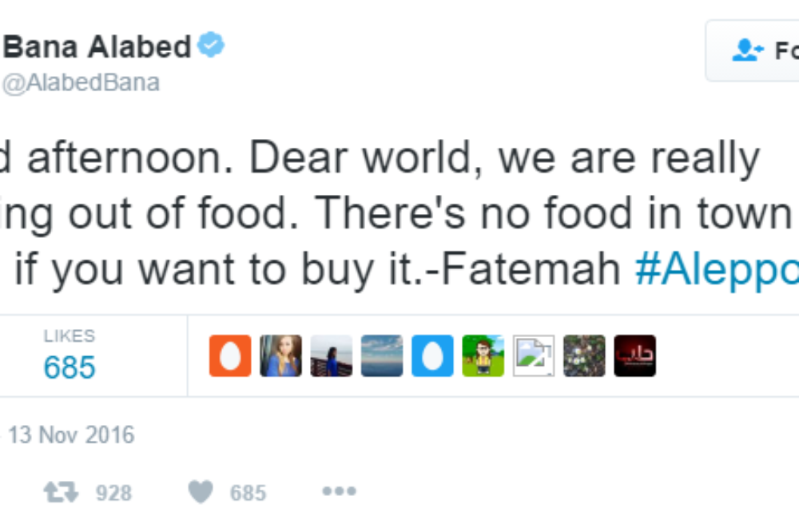This screenshot has width=799, height=532.
Task: Open the sky landscape avatar profile
Action: tap(382, 356)
